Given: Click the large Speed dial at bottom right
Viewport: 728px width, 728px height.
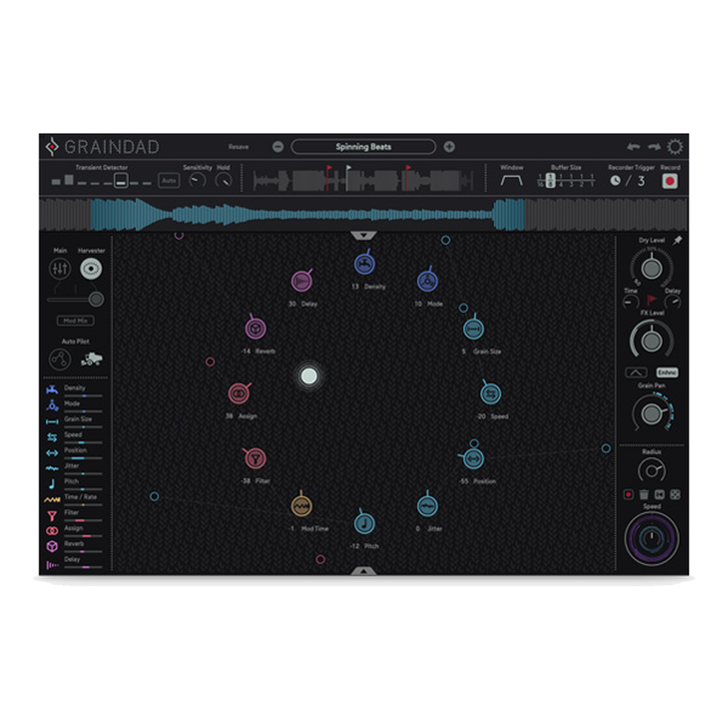Looking at the screenshot, I should coord(652,538).
